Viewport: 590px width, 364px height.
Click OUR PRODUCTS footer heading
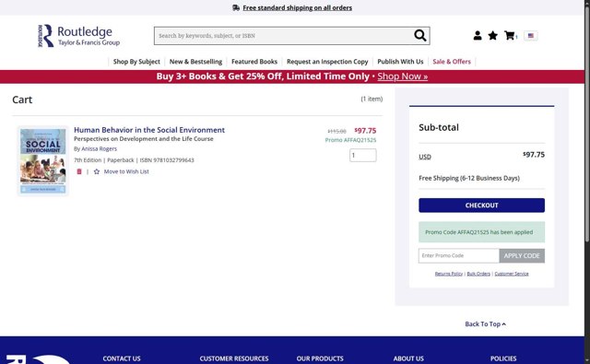point(320,358)
